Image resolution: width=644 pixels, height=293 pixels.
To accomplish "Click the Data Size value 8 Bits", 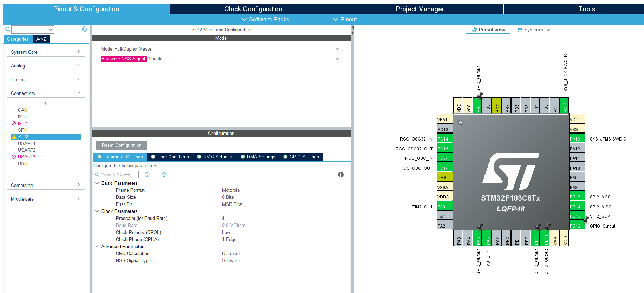I will (x=228, y=197).
